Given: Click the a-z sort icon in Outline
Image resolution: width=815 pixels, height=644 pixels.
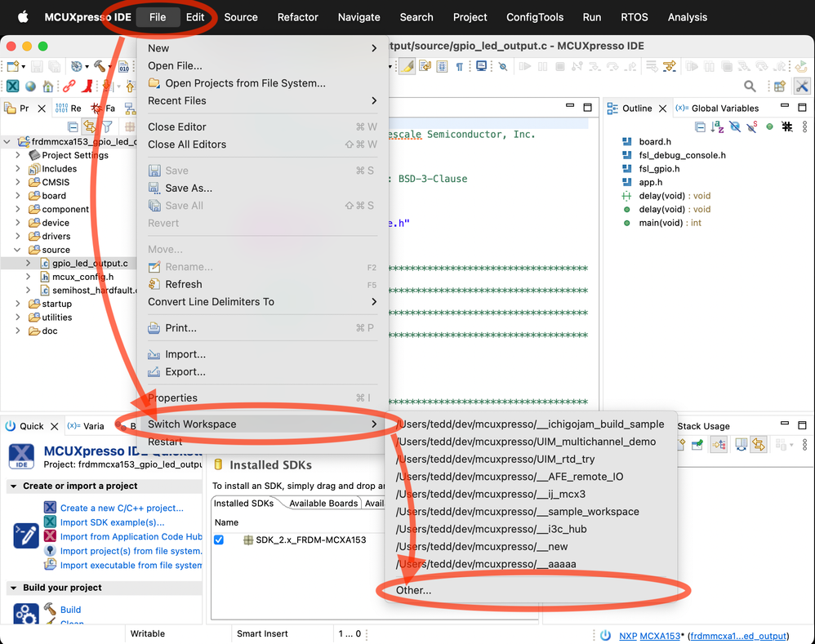Looking at the screenshot, I should (x=717, y=127).
